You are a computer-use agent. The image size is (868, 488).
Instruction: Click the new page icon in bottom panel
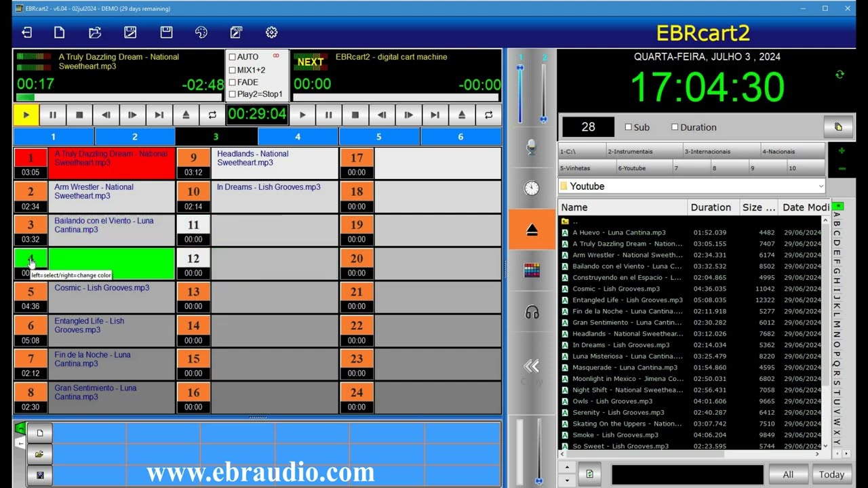40,432
